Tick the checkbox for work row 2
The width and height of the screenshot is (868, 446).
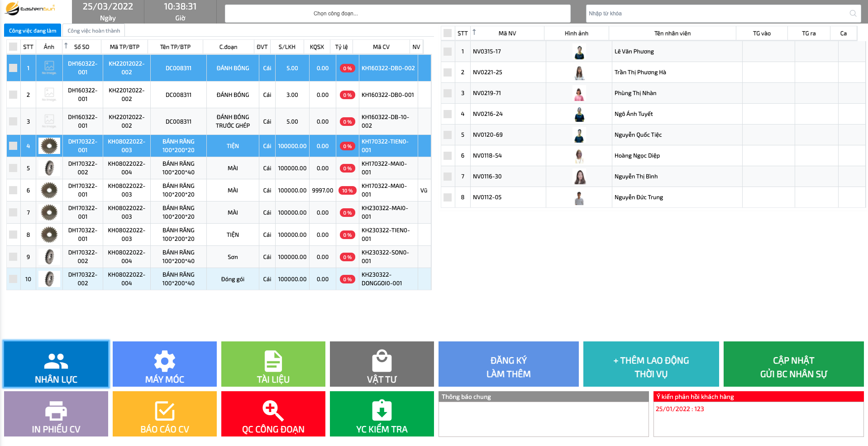(13, 95)
